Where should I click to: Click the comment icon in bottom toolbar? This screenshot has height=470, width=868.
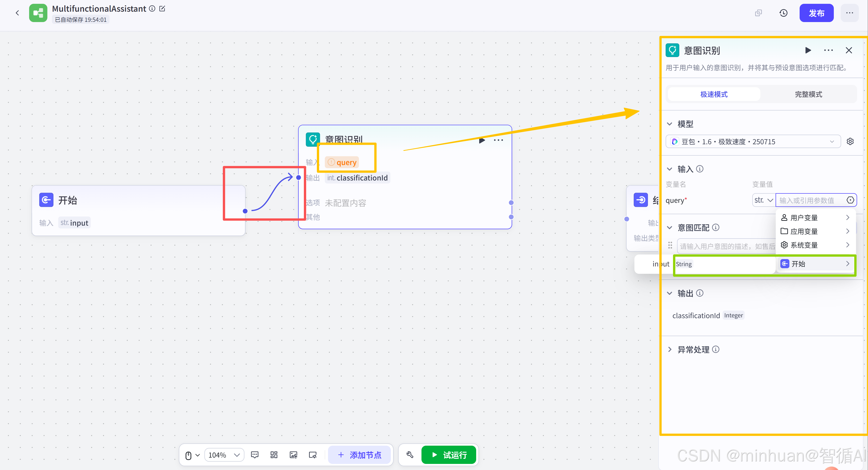[x=255, y=455]
